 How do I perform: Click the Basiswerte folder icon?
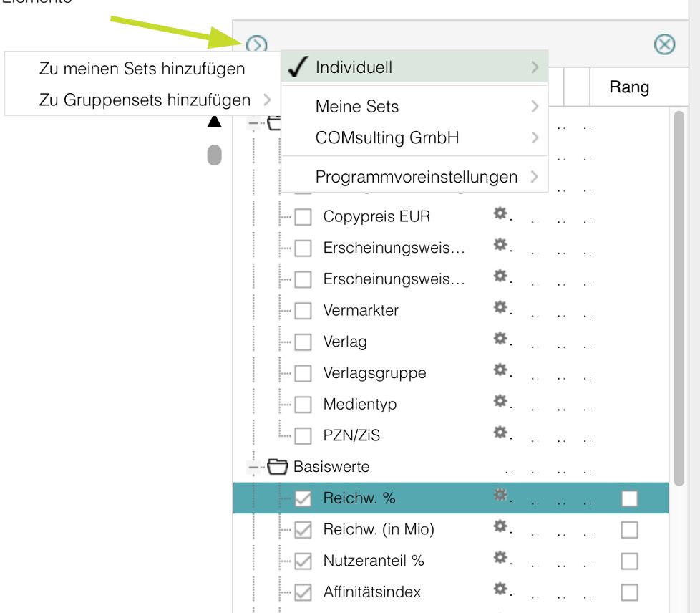(278, 468)
